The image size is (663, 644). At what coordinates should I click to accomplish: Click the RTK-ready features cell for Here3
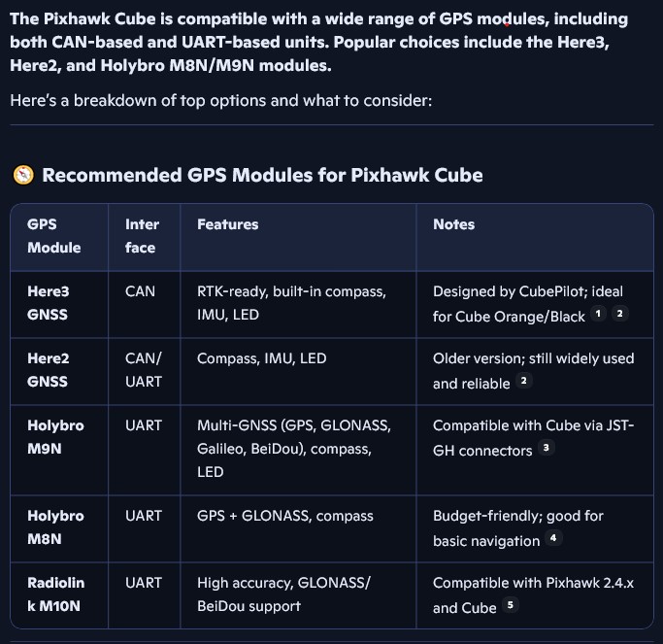coord(291,303)
